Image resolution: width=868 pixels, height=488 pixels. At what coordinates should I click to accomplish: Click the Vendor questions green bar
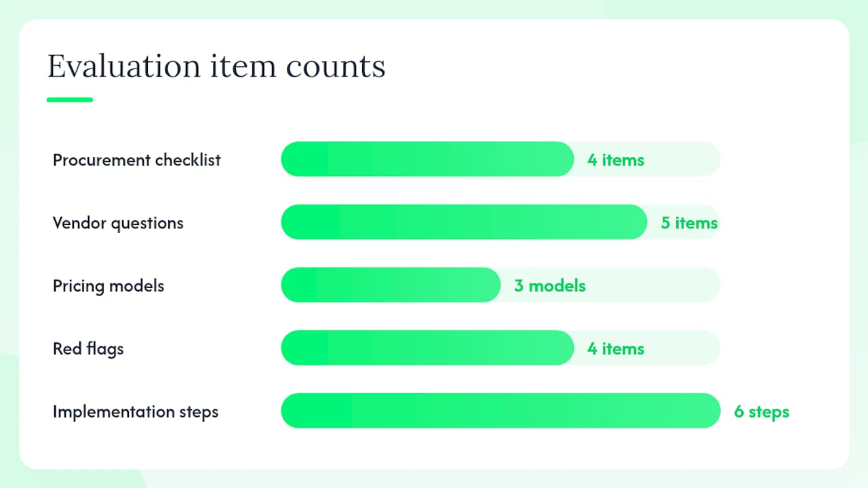click(465, 222)
